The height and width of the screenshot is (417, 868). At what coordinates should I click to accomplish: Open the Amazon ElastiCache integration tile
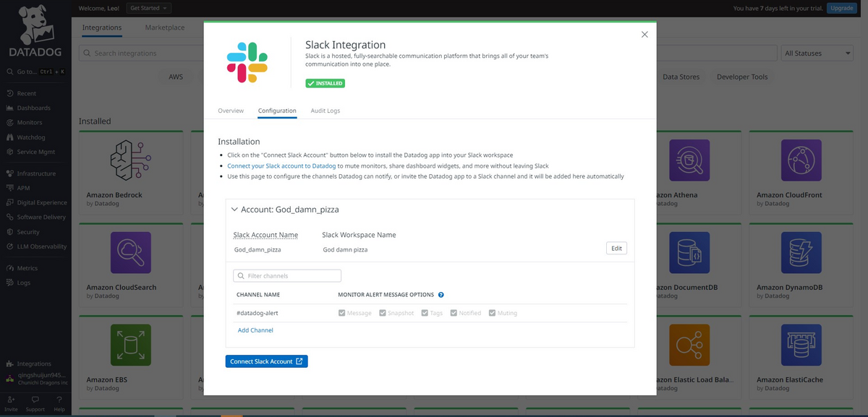tap(801, 358)
